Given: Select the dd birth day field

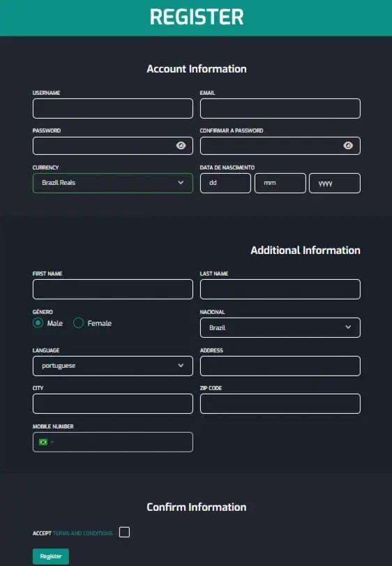Looking at the screenshot, I should [x=225, y=183].
